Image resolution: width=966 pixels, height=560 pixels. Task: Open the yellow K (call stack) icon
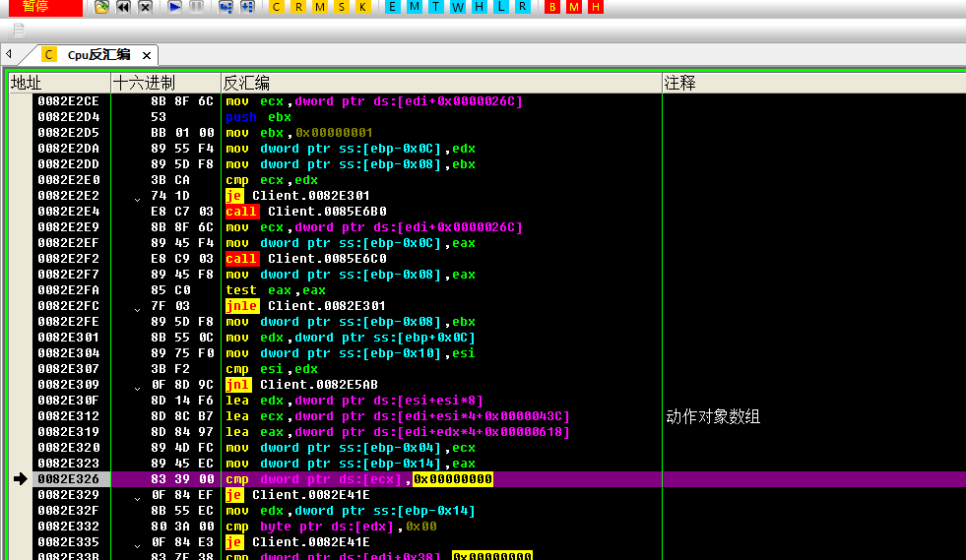pos(363,7)
